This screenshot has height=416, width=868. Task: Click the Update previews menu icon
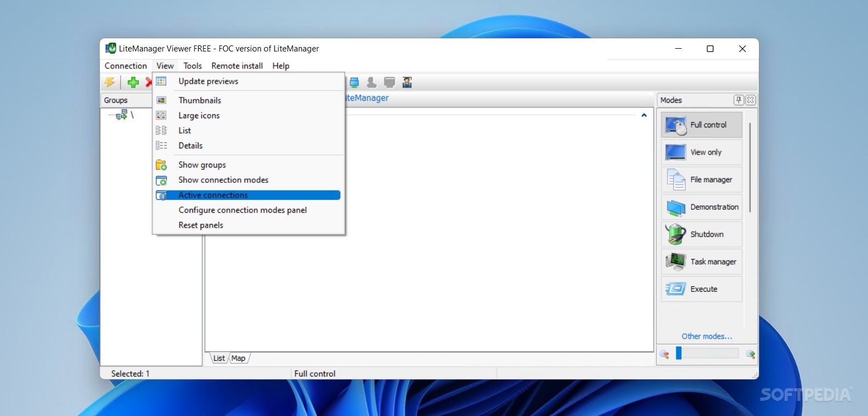point(161,81)
